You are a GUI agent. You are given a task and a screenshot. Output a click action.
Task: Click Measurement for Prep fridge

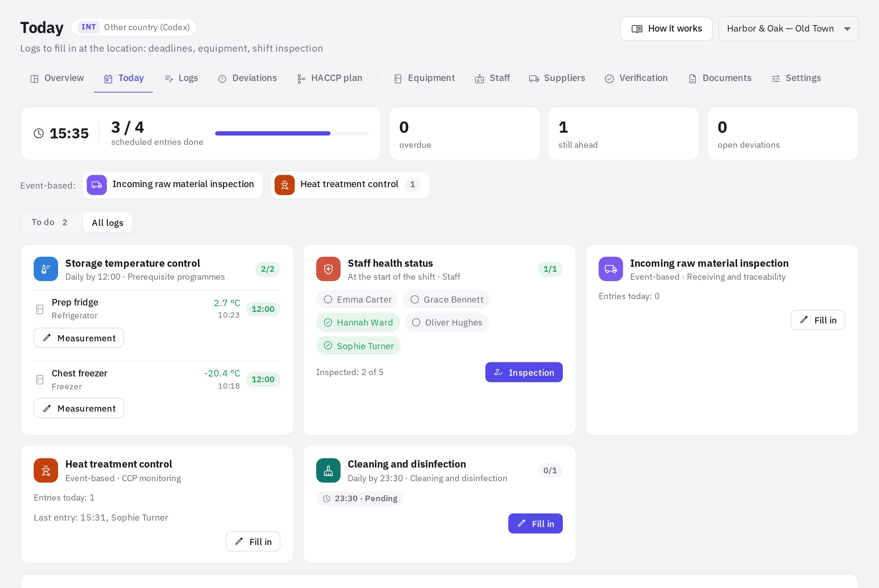[x=79, y=338]
